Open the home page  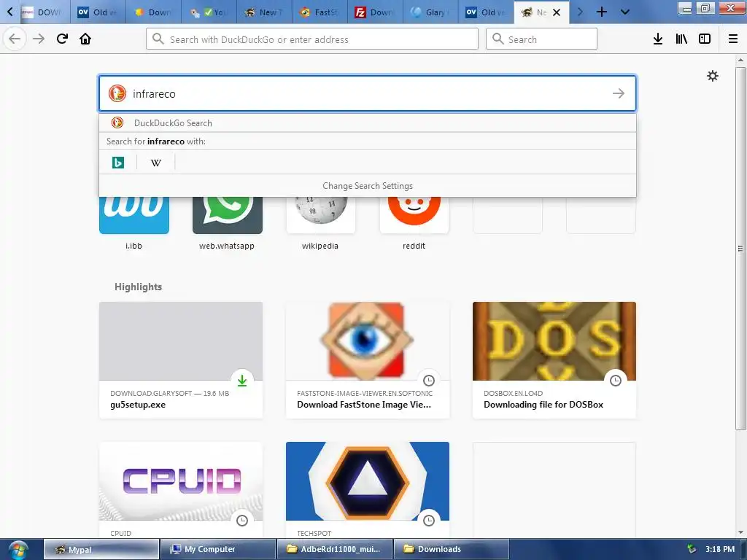[85, 39]
